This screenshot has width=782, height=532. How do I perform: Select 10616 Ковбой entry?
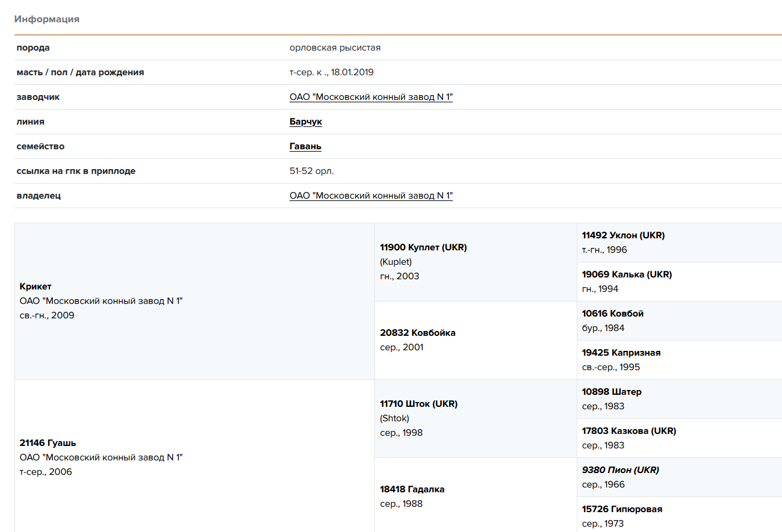(x=612, y=314)
